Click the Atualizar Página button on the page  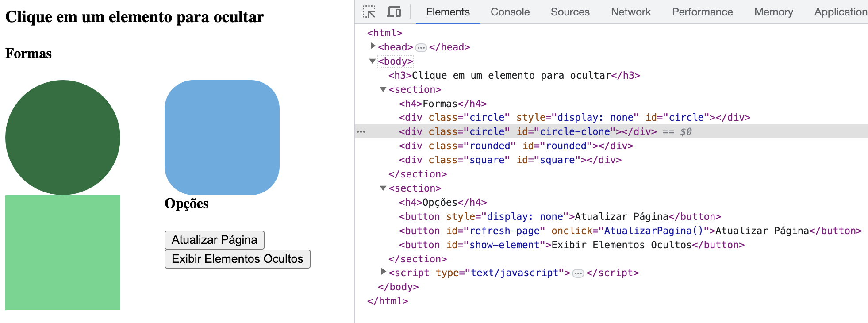[x=215, y=240]
